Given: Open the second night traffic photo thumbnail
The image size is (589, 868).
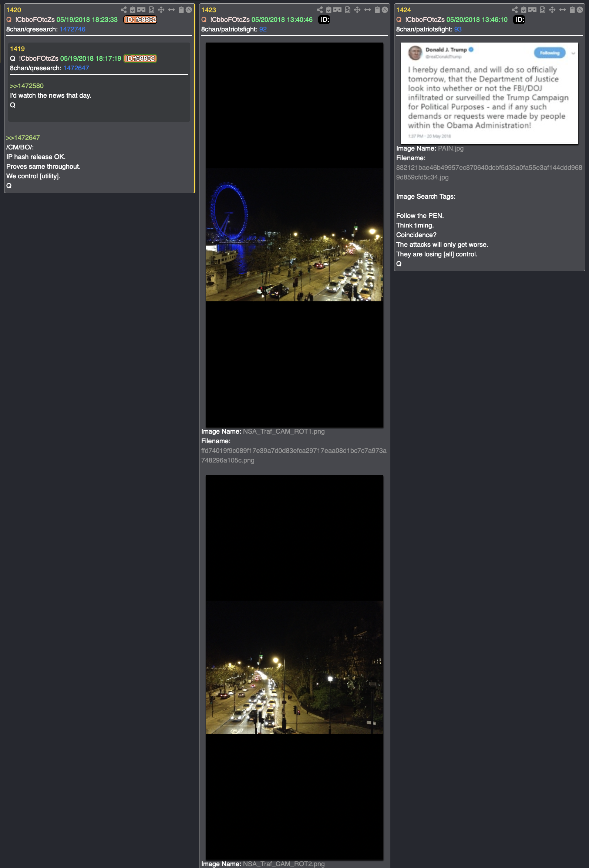Looking at the screenshot, I should click(295, 667).
